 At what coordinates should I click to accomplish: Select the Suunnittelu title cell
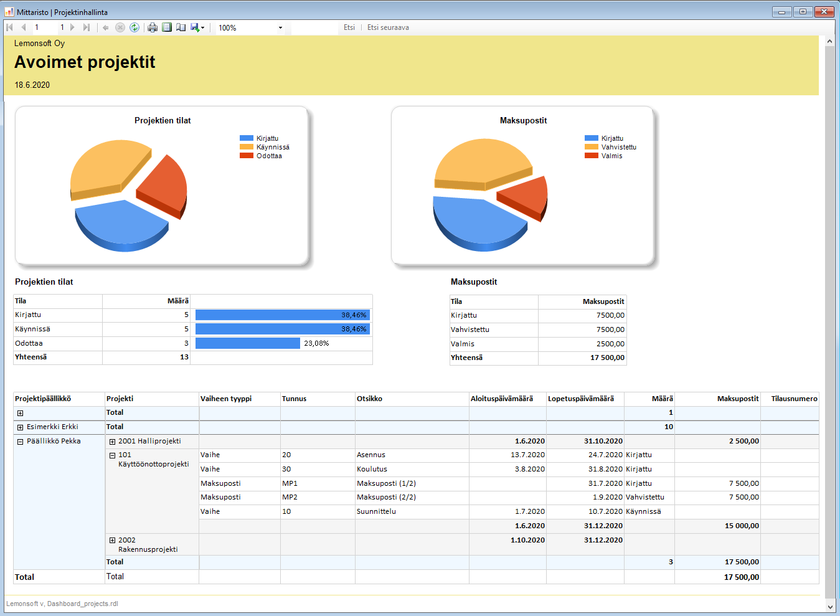(x=412, y=512)
